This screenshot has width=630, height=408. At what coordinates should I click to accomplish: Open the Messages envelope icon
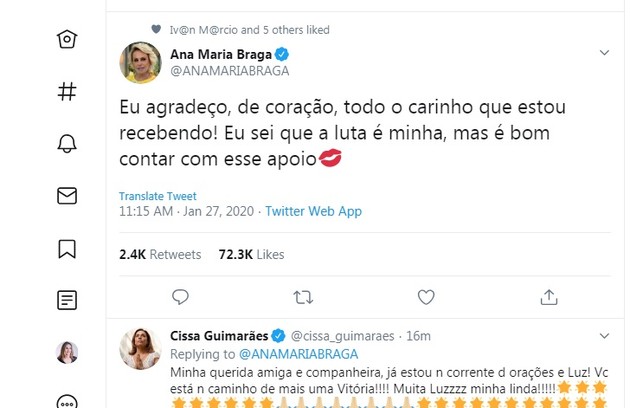coord(67,195)
